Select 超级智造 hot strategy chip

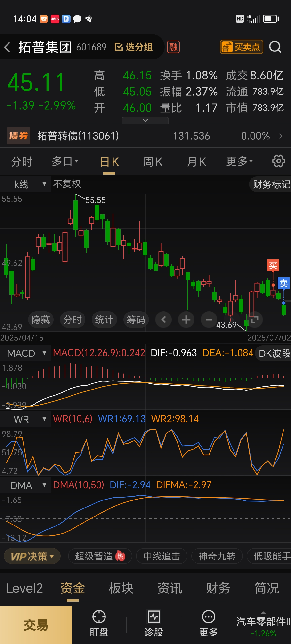(100, 556)
